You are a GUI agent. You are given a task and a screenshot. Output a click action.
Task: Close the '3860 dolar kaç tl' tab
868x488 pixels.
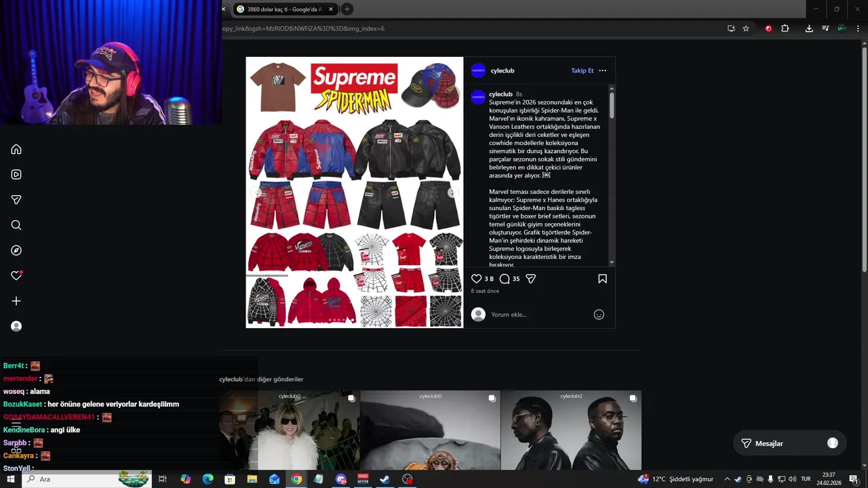(331, 9)
